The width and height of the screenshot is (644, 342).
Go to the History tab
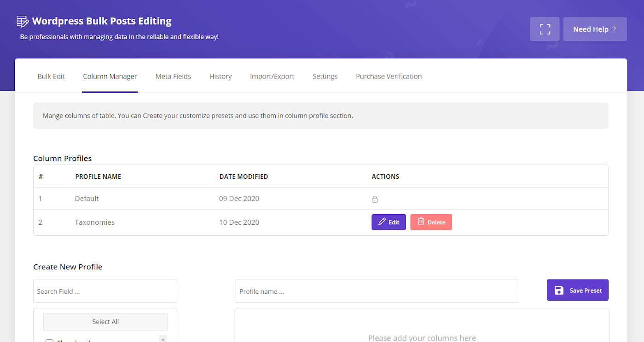tap(220, 76)
